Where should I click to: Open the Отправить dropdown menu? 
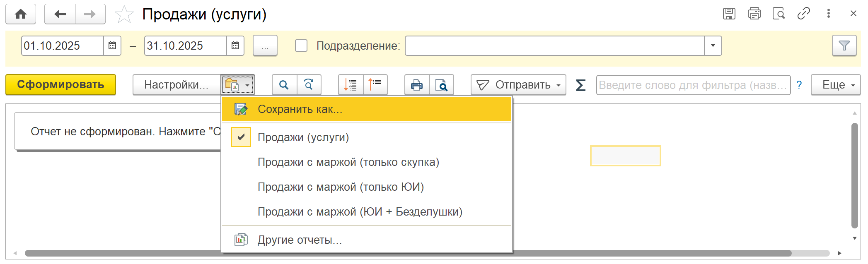click(x=518, y=85)
